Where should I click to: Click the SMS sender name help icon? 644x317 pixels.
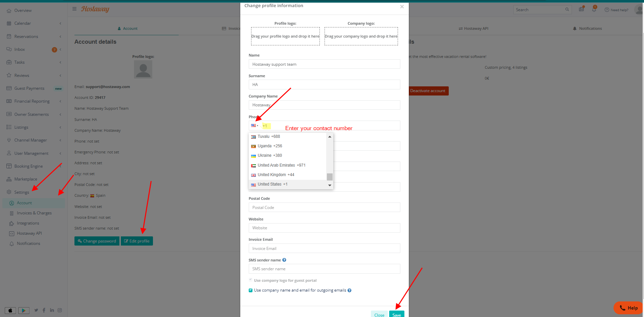tap(284, 260)
